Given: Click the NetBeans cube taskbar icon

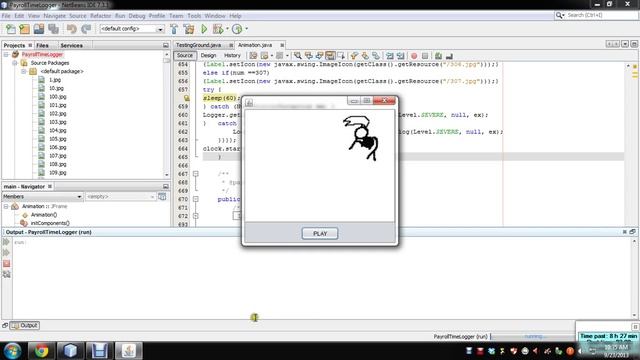Looking at the screenshot, I should (70, 351).
